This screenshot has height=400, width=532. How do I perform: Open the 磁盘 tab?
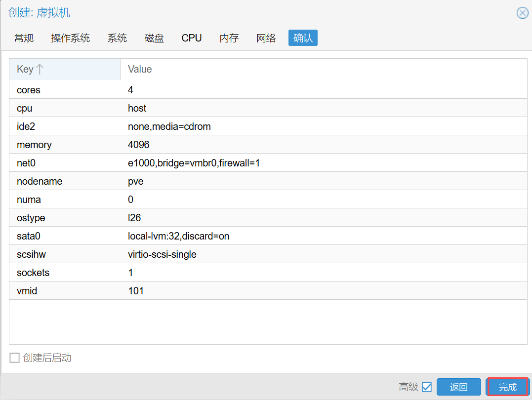point(154,38)
